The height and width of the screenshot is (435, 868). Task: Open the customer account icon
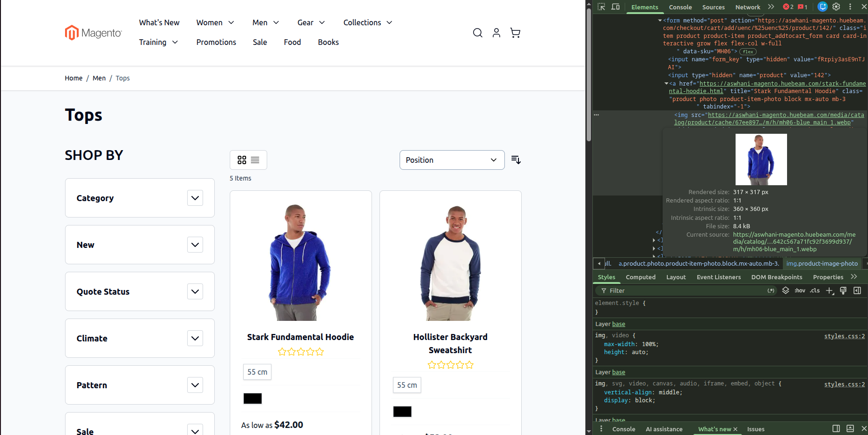(496, 33)
